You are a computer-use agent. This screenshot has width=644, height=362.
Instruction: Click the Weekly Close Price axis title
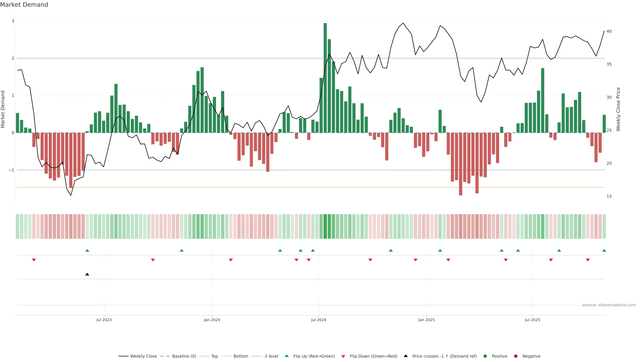(x=618, y=109)
